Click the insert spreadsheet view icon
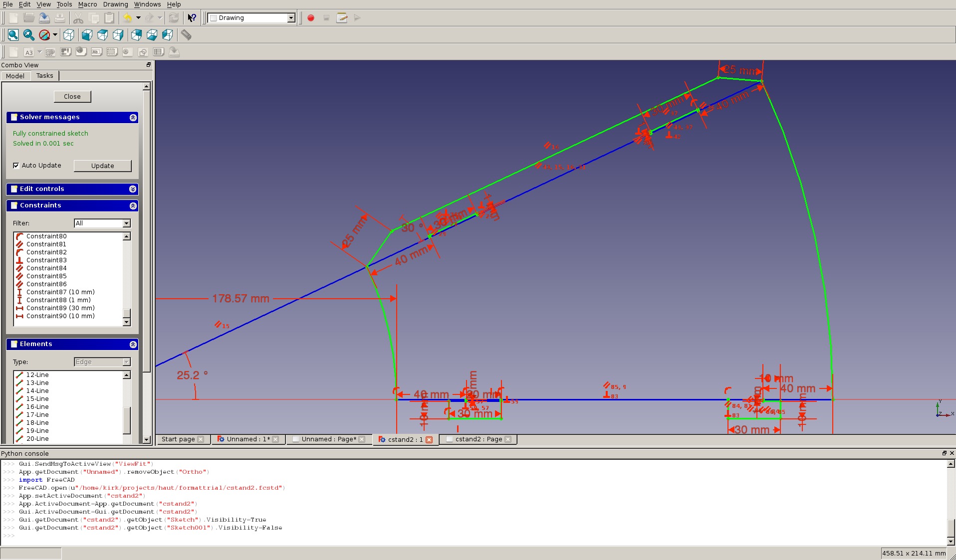Screen dimensions: 956x560 pyautogui.click(x=158, y=52)
